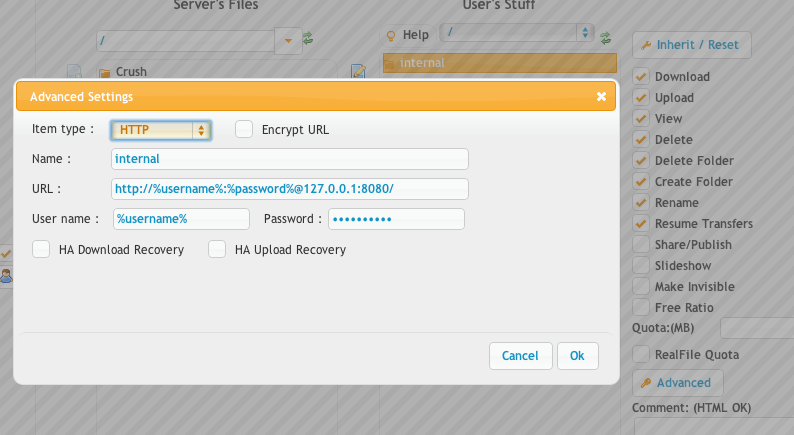The image size is (794, 435).
Task: Click the Quota (MB) input field
Action: (x=757, y=328)
